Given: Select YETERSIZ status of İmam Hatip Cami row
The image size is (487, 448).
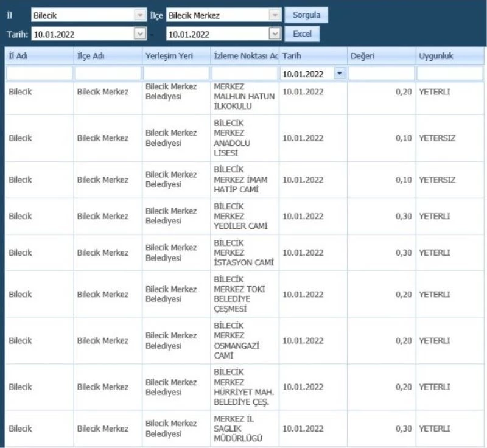Looking at the screenshot, I should tap(437, 180).
